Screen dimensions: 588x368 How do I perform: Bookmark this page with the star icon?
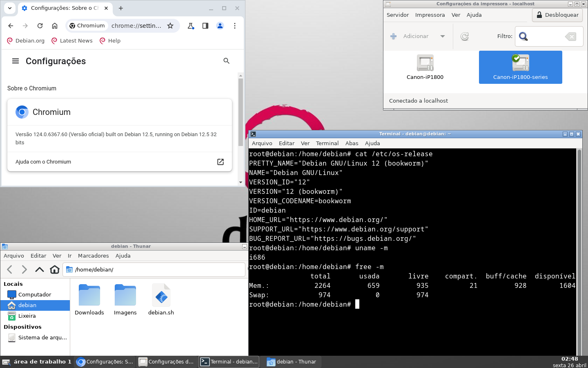[170, 26]
